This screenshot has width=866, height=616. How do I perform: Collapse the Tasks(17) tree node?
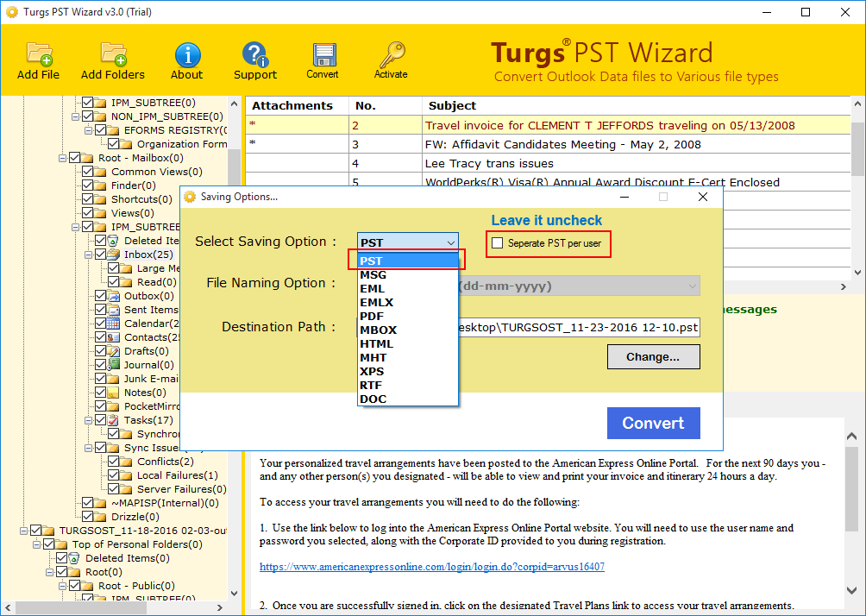point(88,420)
